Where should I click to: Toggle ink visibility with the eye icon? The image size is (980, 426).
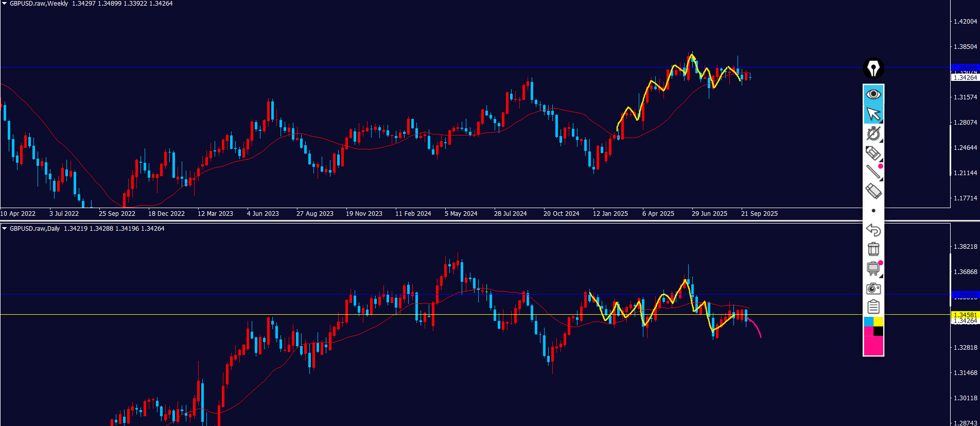tap(873, 94)
